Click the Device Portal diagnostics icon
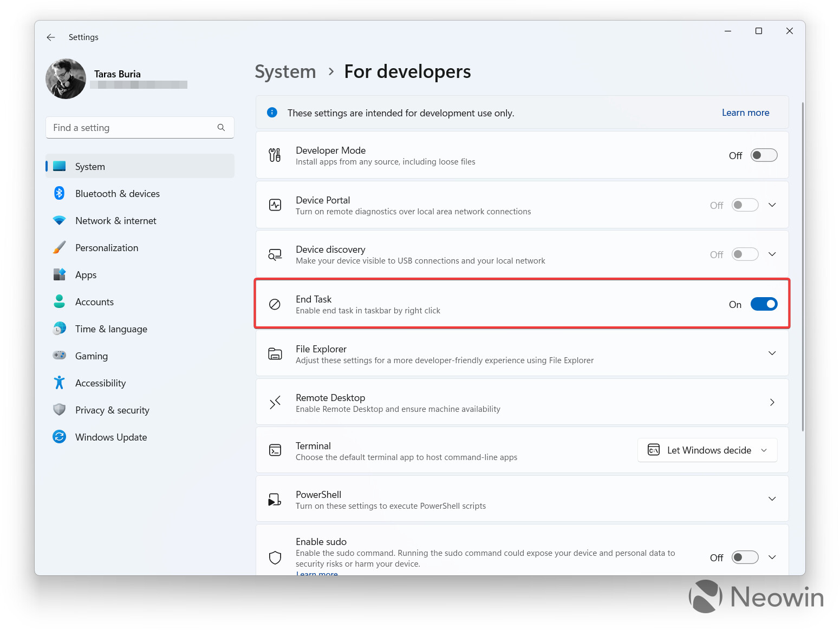Image resolution: width=840 pixels, height=630 pixels. pos(275,205)
